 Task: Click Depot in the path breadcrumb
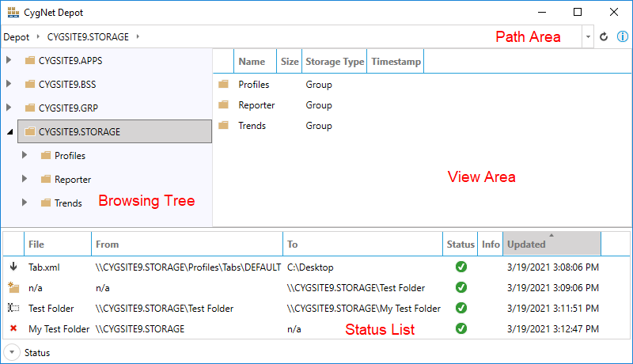point(16,37)
